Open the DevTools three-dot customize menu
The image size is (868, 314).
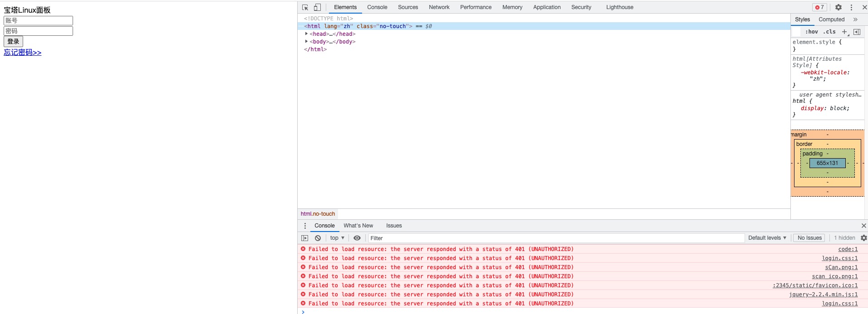coord(851,7)
